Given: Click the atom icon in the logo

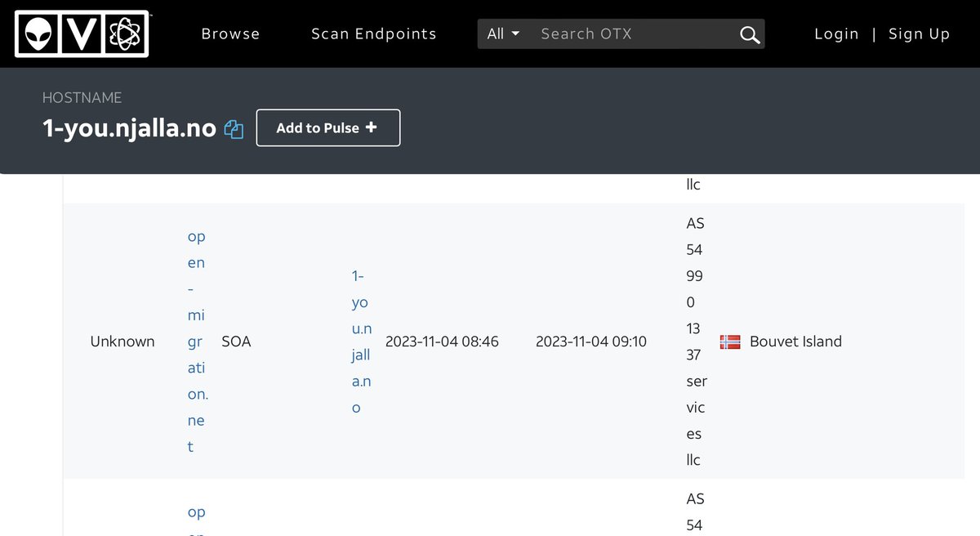Looking at the screenshot, I should (x=126, y=34).
